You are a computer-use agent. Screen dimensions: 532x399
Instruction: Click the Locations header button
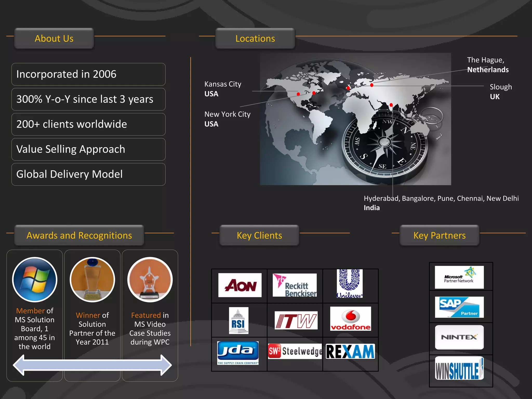pos(255,38)
